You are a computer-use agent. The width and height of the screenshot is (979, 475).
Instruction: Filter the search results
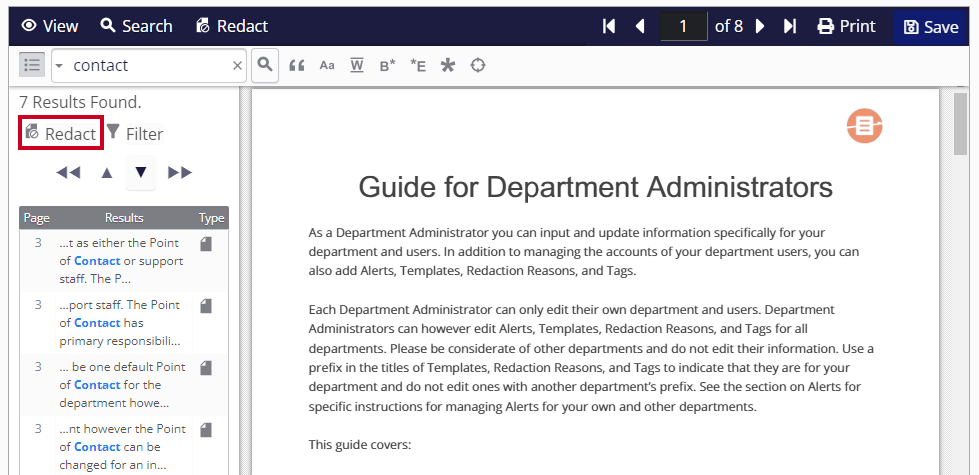coord(135,133)
